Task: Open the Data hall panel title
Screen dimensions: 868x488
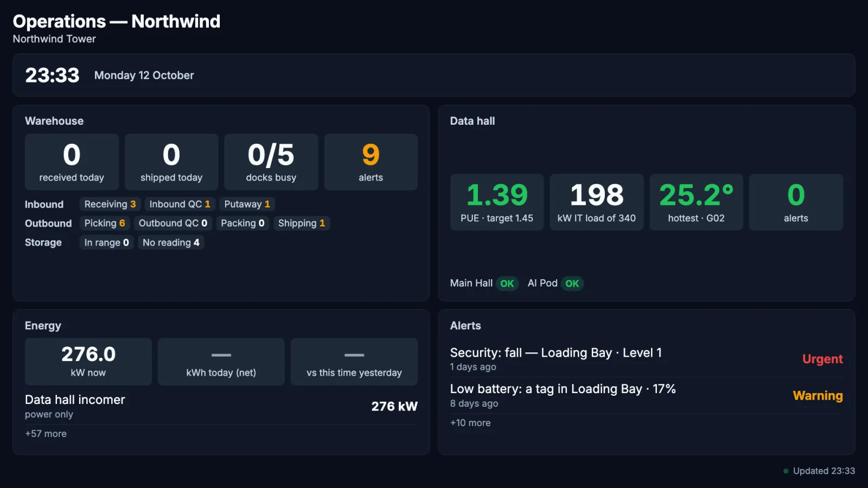Action: pyautogui.click(x=473, y=121)
